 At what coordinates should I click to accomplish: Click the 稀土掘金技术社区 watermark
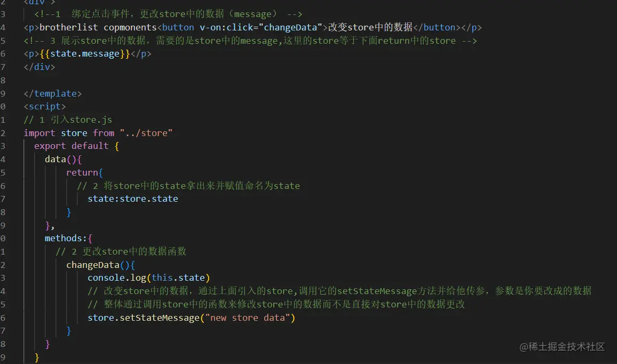click(x=562, y=346)
